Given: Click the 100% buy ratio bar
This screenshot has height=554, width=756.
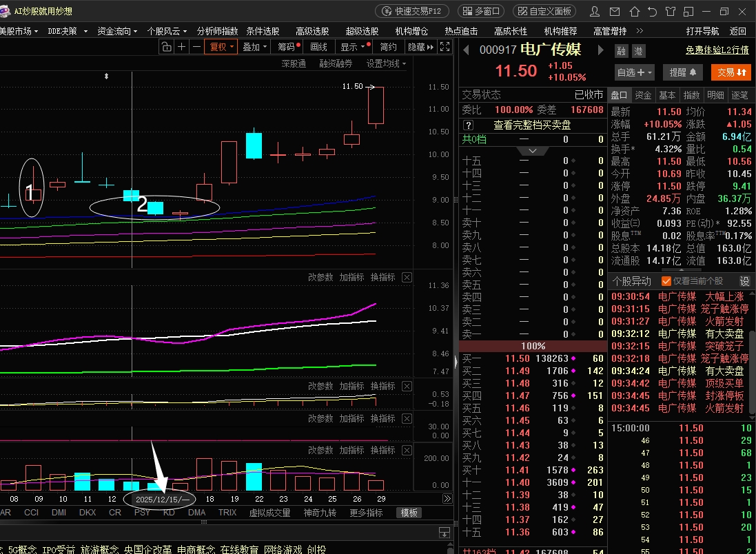Looking at the screenshot, I should (x=533, y=346).
